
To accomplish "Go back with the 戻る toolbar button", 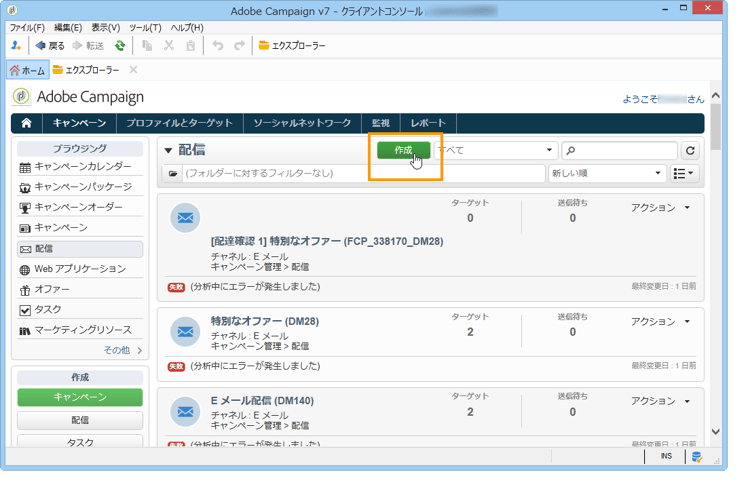I will (50, 45).
